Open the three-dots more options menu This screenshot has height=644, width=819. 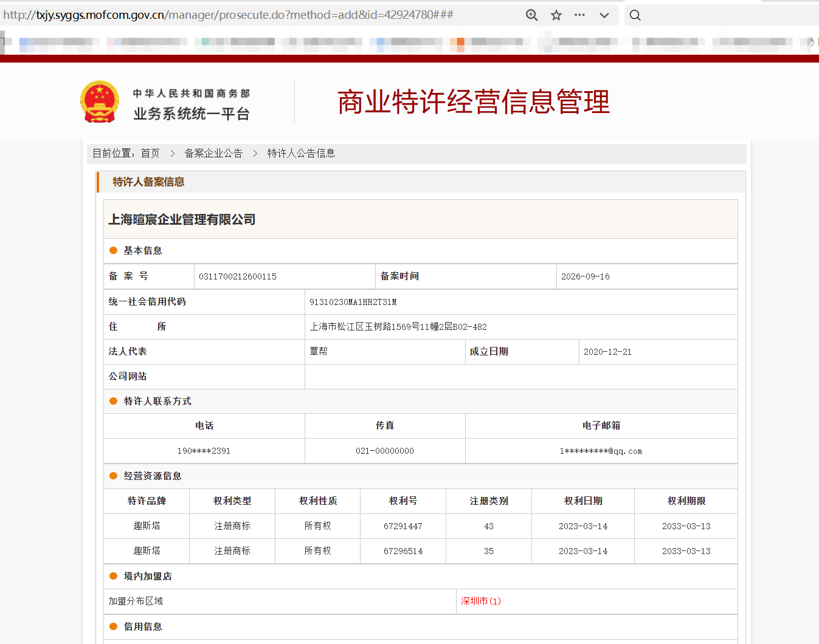[x=579, y=15]
